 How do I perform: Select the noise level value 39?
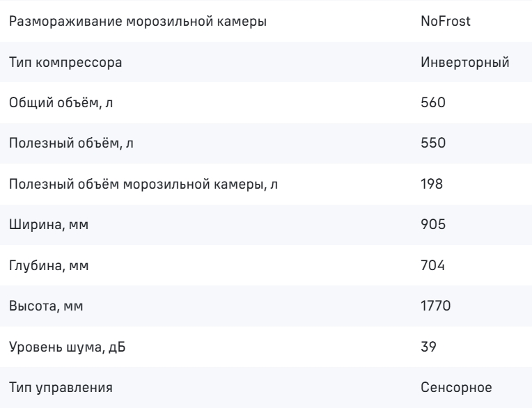[x=428, y=347]
